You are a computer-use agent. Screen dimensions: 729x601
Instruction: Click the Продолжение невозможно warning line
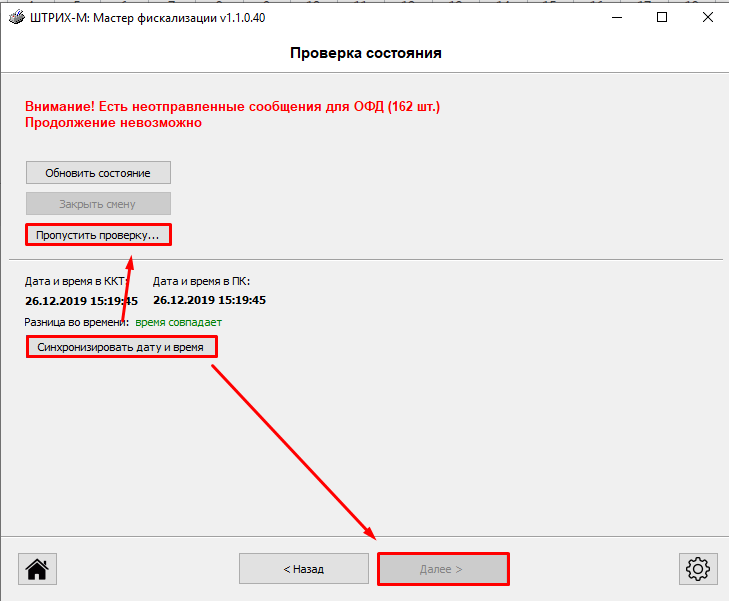tap(113, 123)
